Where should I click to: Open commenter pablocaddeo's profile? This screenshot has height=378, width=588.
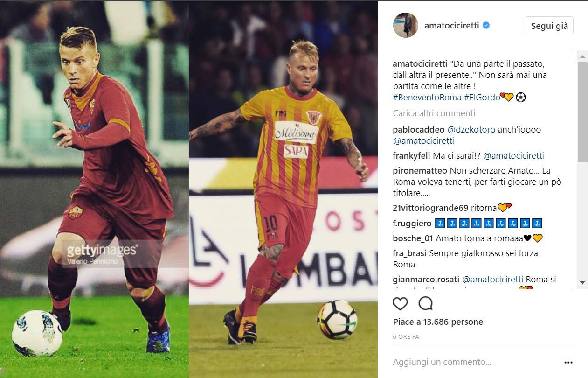pos(419,129)
